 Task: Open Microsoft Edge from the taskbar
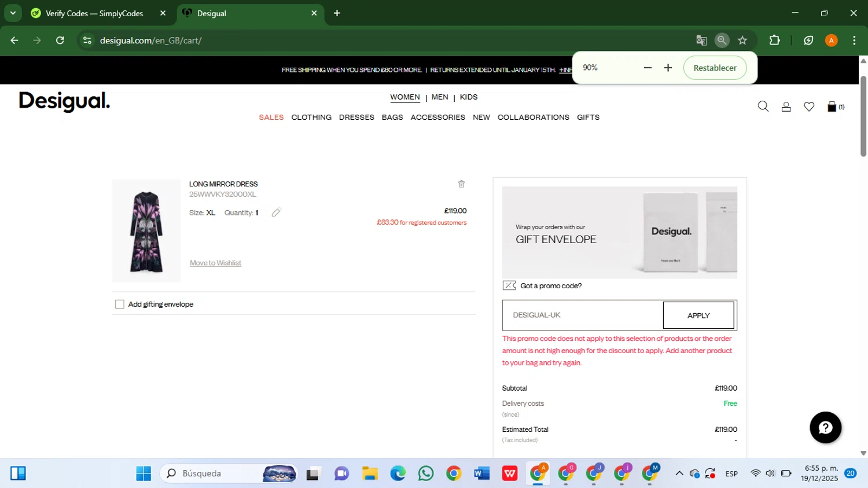[398, 474]
